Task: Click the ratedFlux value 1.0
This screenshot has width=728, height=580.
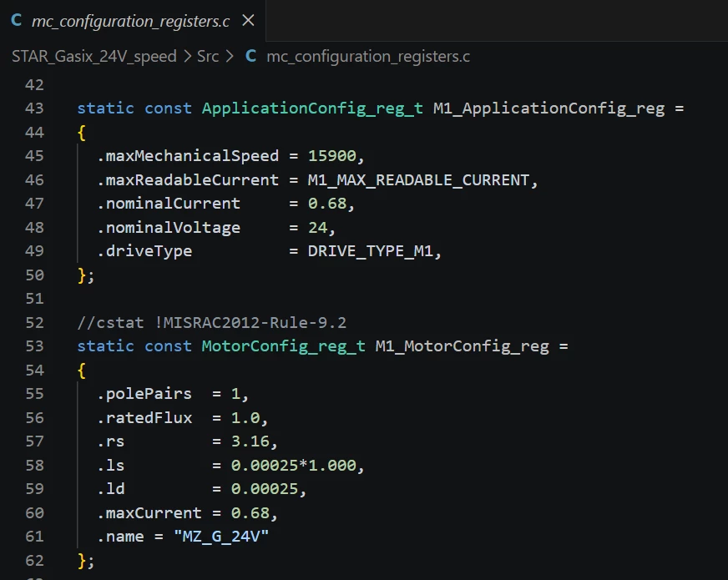Action: click(245, 418)
